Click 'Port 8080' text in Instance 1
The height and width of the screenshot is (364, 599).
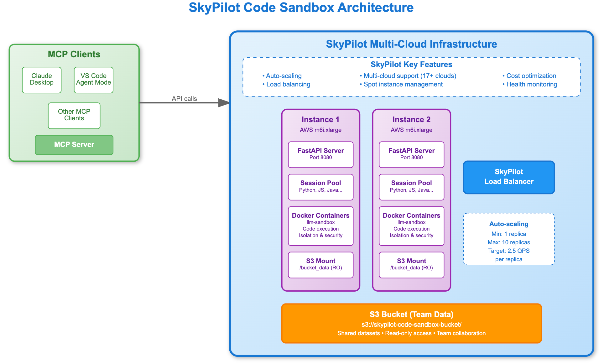(320, 158)
